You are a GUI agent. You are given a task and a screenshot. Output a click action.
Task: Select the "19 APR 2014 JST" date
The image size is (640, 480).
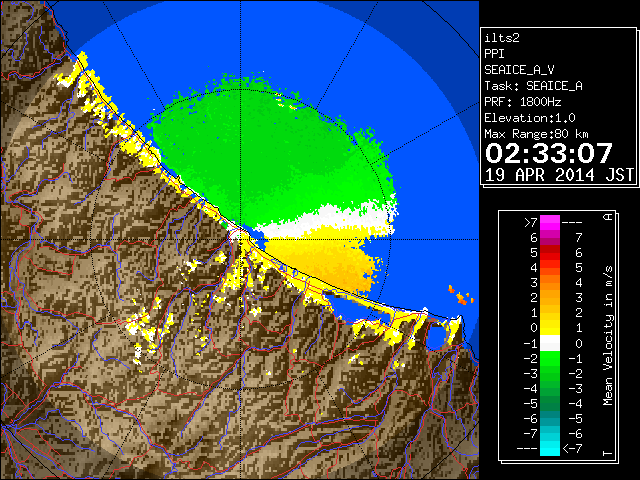pyautogui.click(x=559, y=175)
